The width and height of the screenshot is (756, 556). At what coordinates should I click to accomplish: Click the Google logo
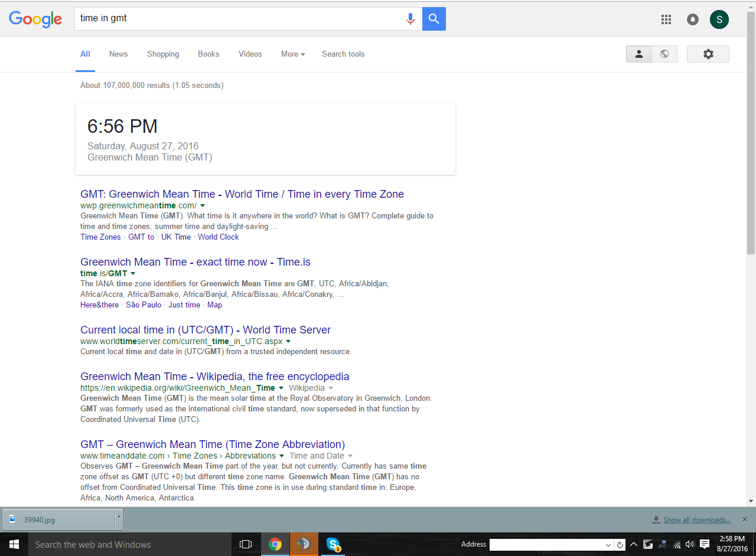click(x=35, y=19)
